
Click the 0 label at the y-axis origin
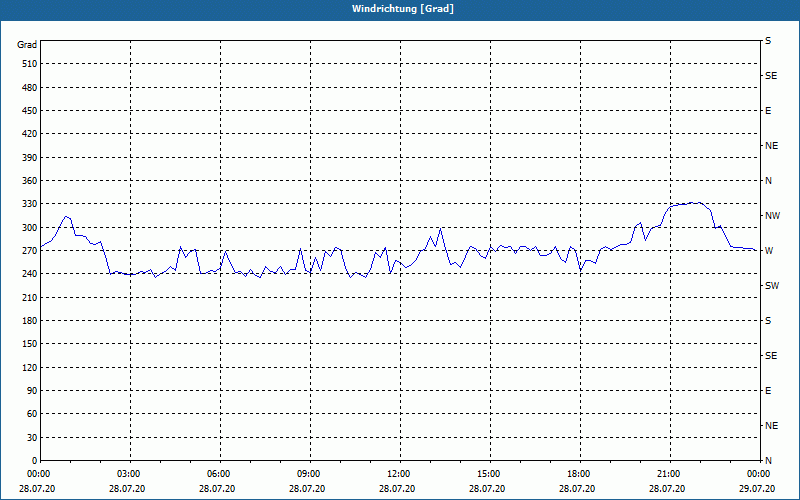34,461
